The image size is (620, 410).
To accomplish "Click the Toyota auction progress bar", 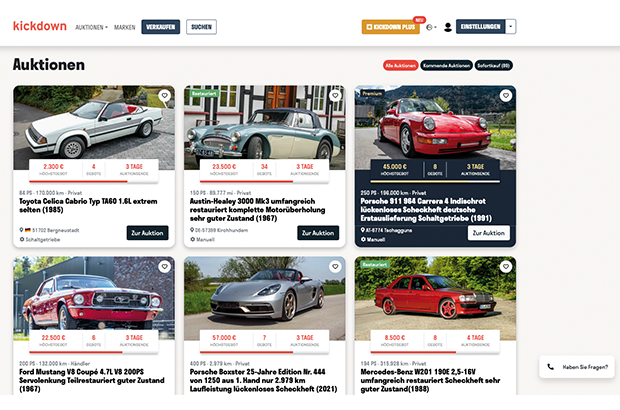I will click(x=94, y=181).
